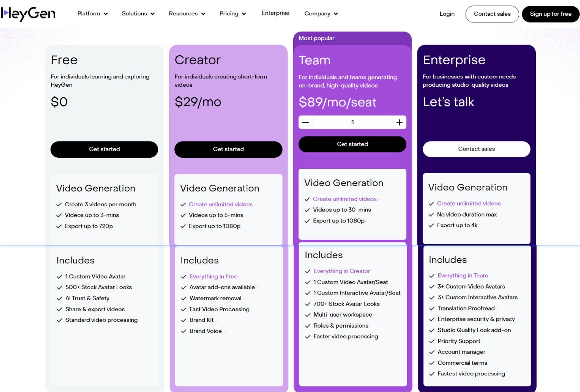
Task: Click Everything in Team link
Action: 462,275
